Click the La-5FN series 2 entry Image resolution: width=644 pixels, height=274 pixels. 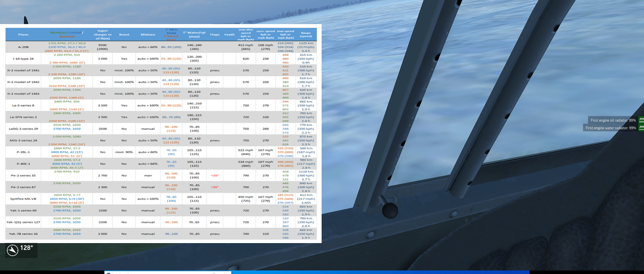pos(23,117)
